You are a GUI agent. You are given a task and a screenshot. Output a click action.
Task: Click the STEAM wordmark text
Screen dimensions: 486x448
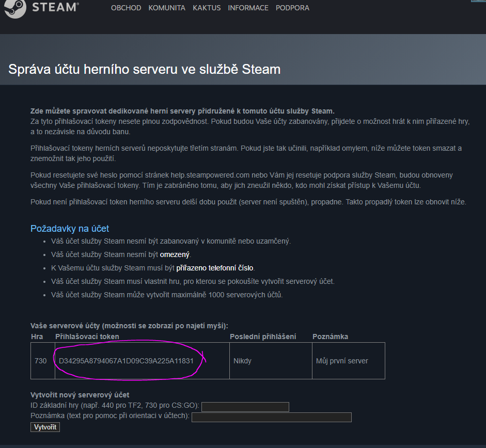click(55, 7)
